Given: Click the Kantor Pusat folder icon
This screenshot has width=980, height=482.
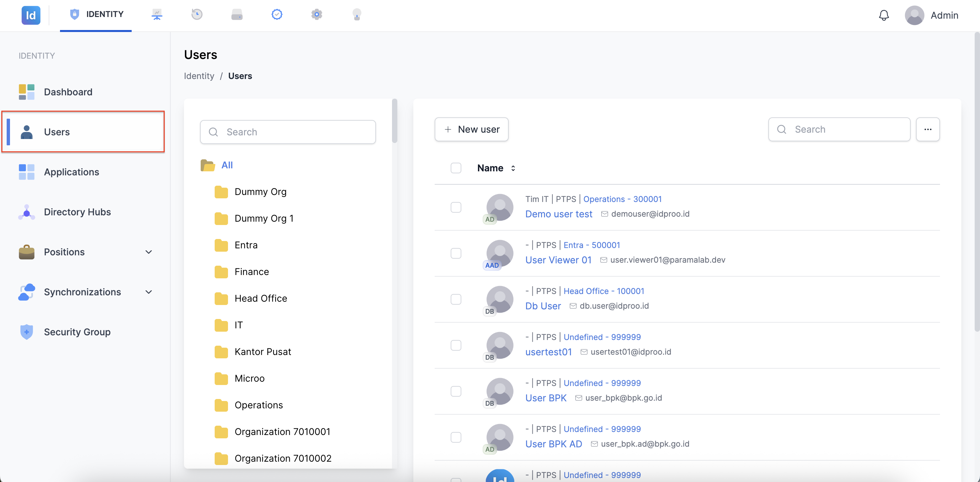Looking at the screenshot, I should point(221,352).
